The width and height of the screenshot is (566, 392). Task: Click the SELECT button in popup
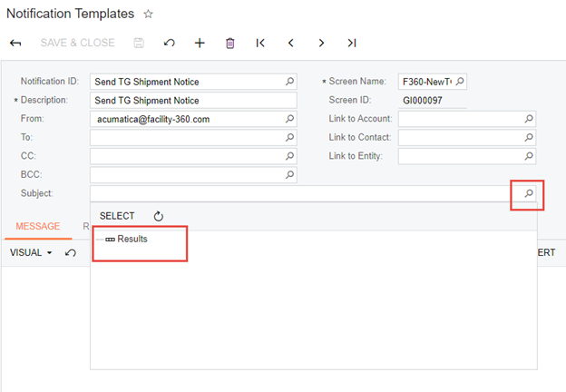[x=117, y=216]
